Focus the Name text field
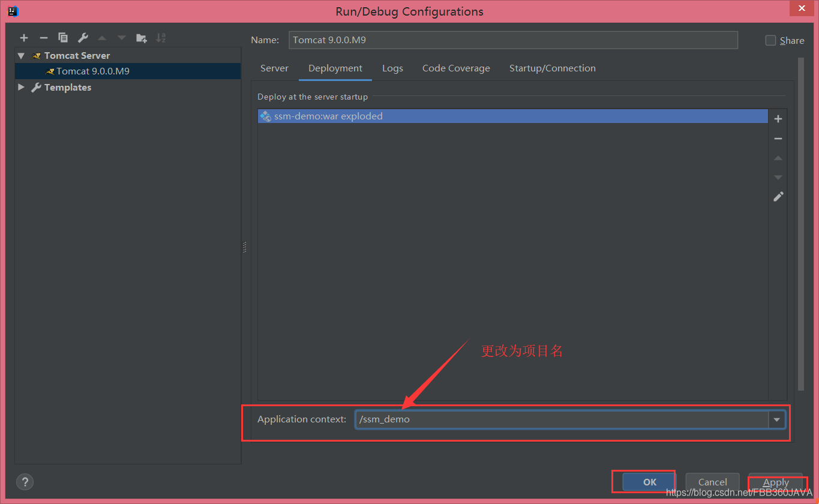This screenshot has width=819, height=504. coord(513,40)
